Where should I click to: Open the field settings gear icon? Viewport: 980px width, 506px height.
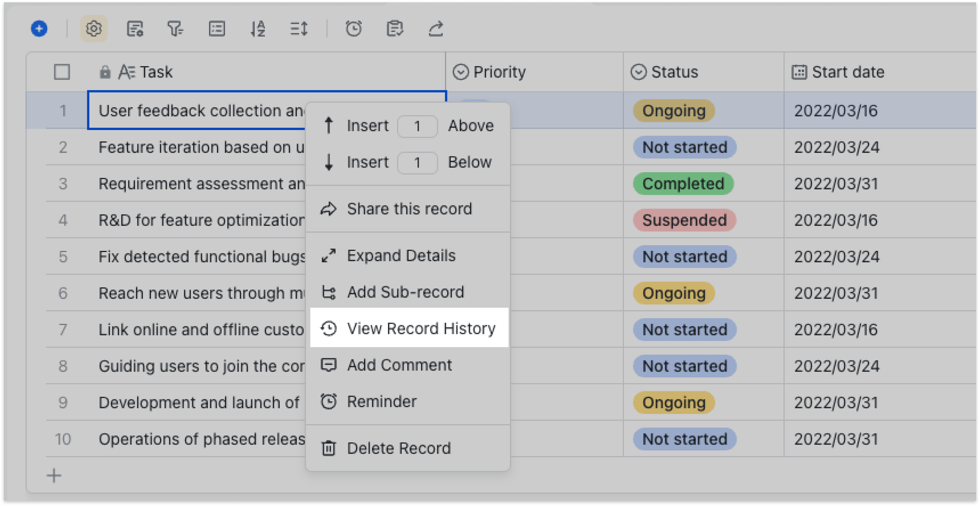(x=94, y=29)
